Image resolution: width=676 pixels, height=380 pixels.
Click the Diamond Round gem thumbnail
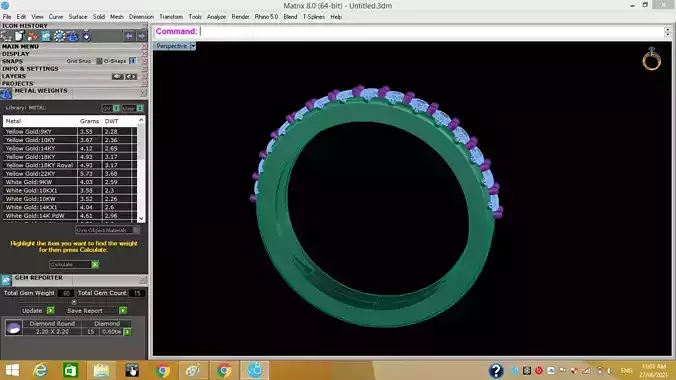pyautogui.click(x=13, y=328)
